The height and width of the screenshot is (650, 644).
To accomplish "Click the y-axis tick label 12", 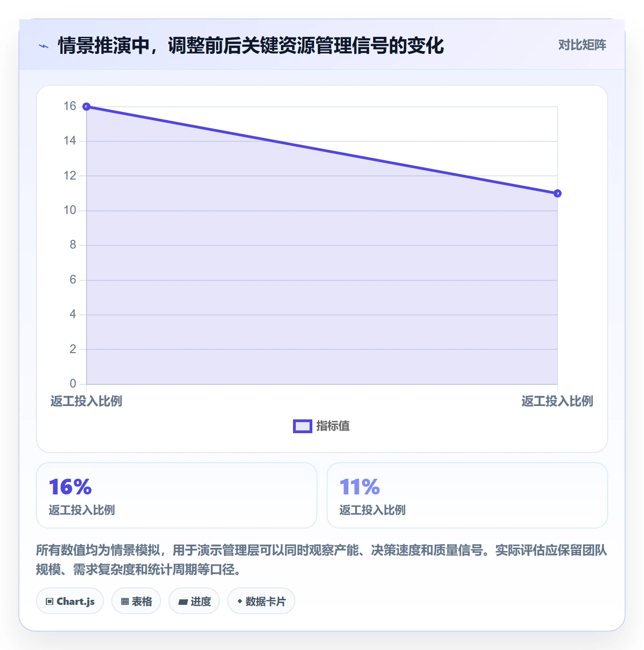I will pos(70,175).
